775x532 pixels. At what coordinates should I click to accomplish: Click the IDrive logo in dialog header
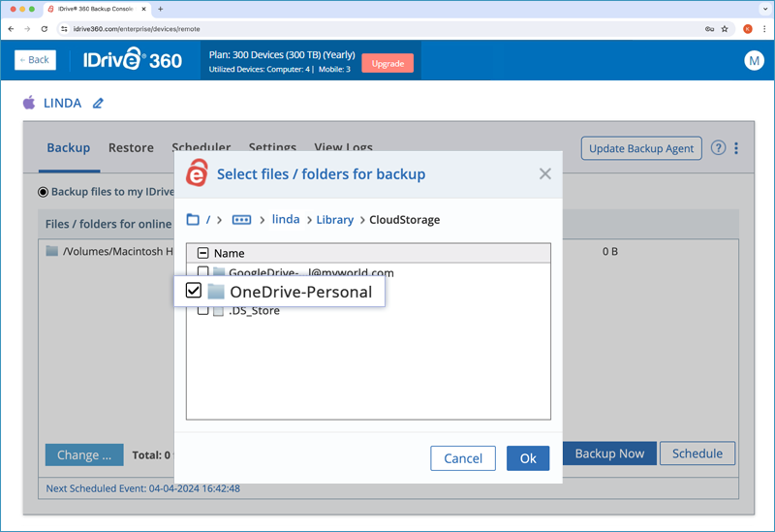coord(197,173)
